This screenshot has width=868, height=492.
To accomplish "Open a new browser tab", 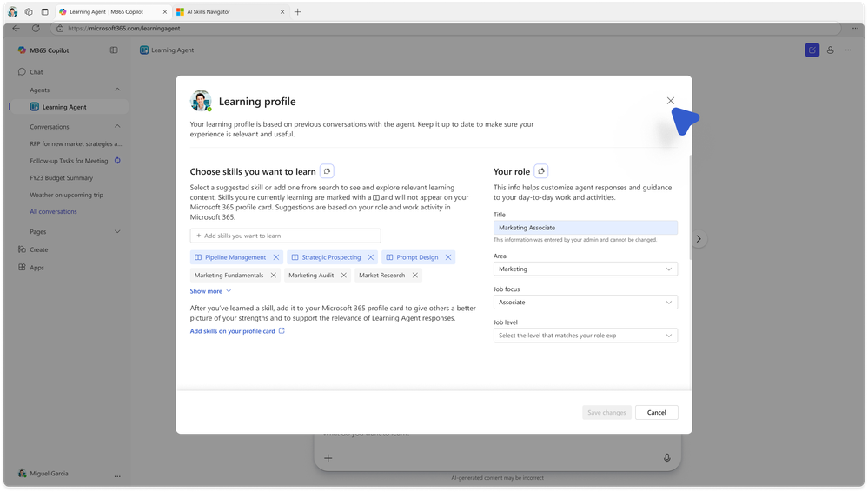I will [x=298, y=11].
